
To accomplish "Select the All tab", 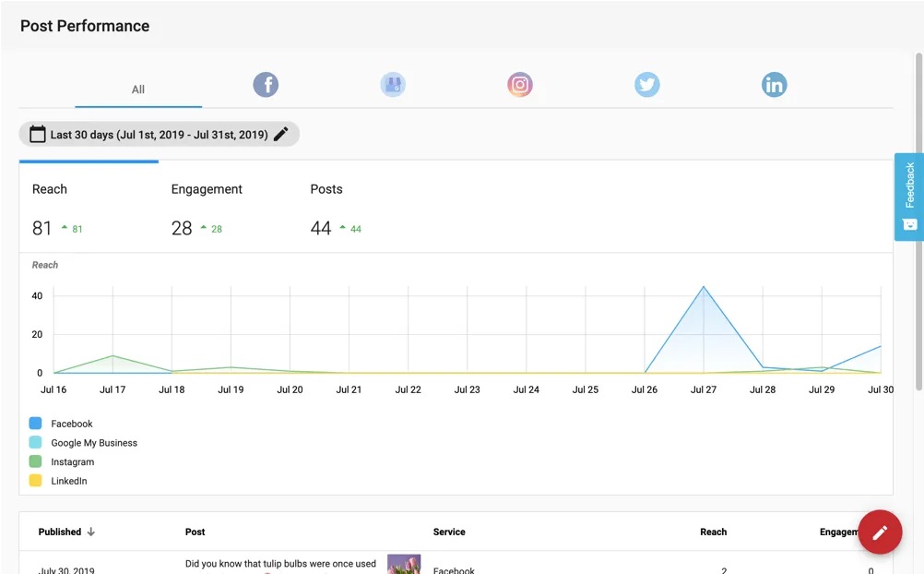I will 138,90.
